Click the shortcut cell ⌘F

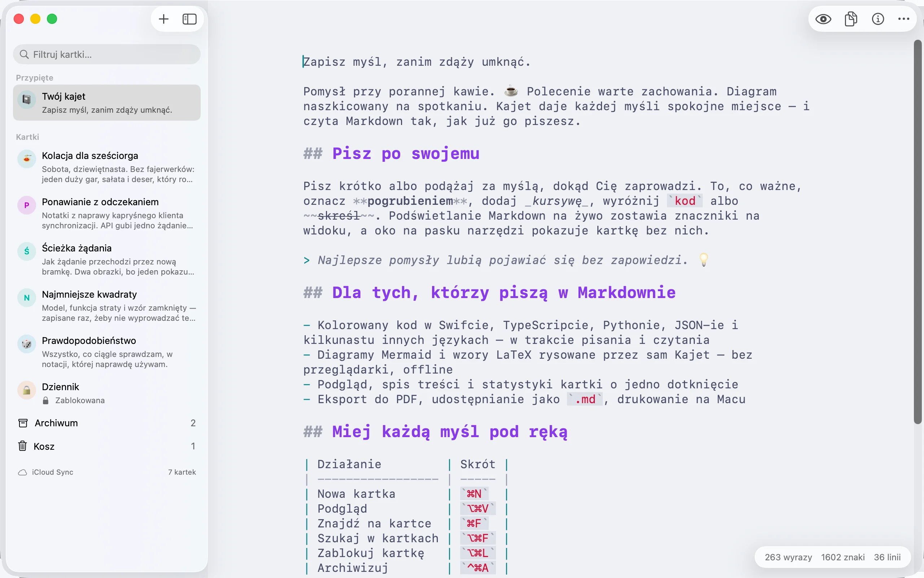[474, 524]
